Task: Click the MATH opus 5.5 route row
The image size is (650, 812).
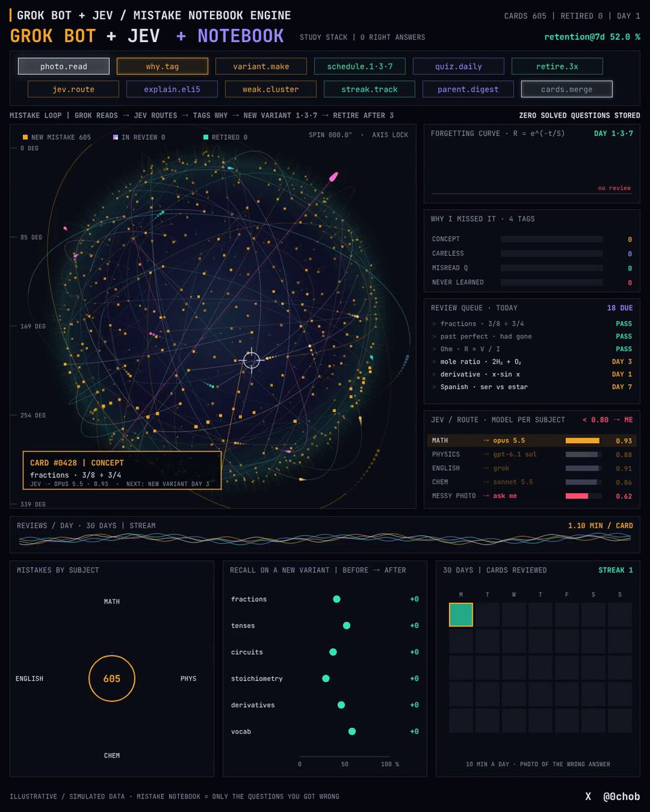Action: click(532, 441)
